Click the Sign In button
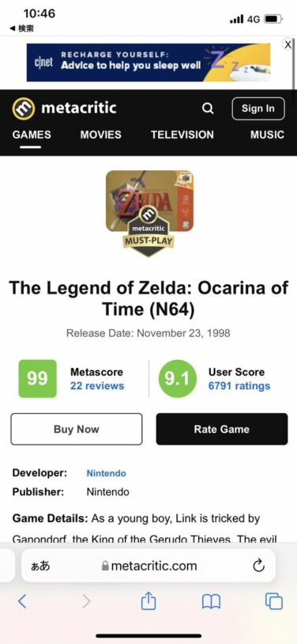 click(x=258, y=108)
